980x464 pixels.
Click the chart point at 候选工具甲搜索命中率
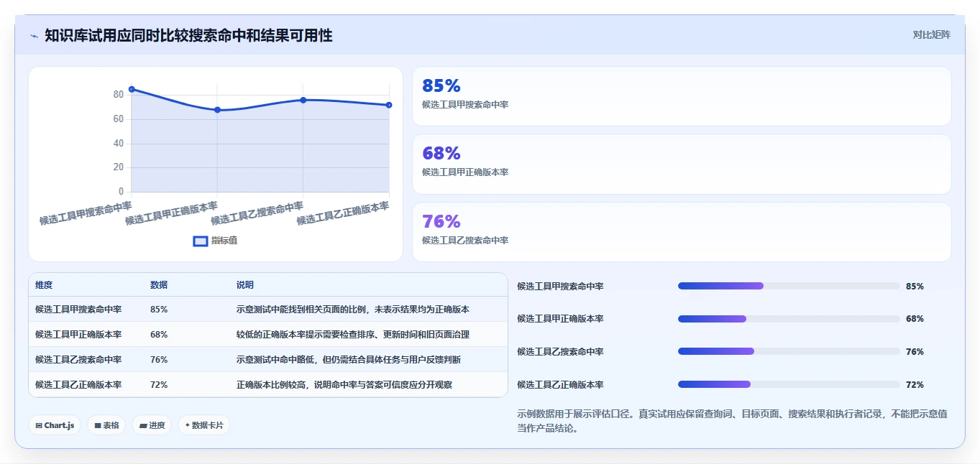click(132, 89)
